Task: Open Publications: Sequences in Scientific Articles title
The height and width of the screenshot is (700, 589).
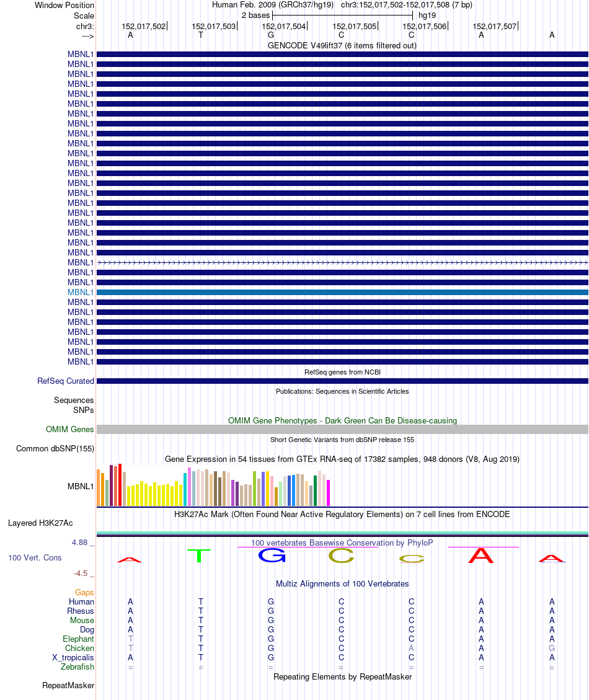Action: 342,391
